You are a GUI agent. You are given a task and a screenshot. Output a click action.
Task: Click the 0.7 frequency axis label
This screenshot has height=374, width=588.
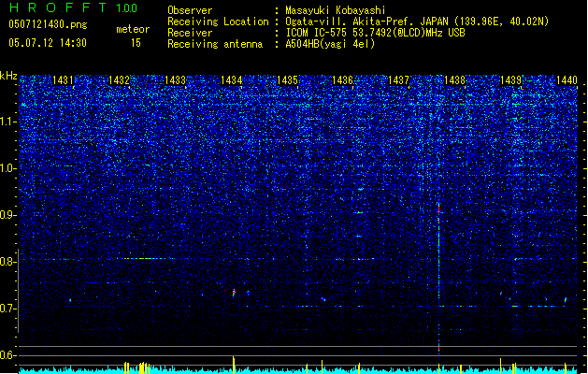(x=8, y=309)
